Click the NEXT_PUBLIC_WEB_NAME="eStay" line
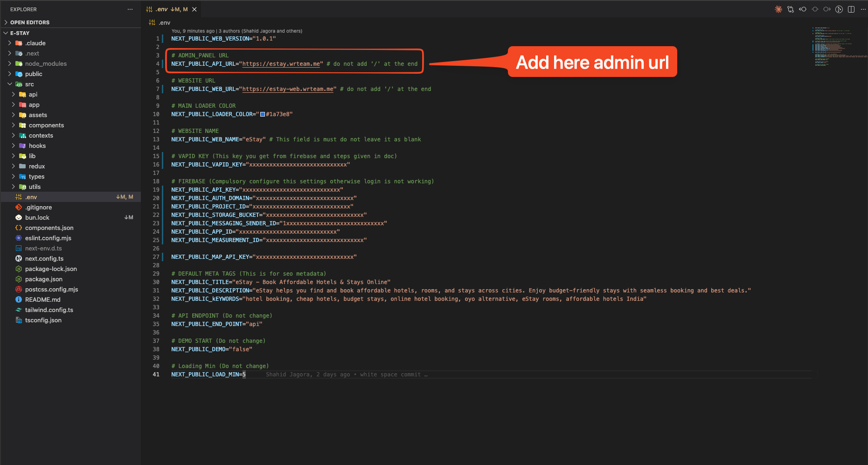 218,139
